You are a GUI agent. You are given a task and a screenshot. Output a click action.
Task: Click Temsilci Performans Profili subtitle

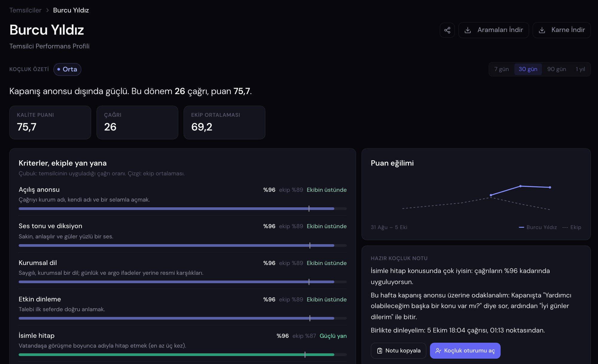point(49,46)
